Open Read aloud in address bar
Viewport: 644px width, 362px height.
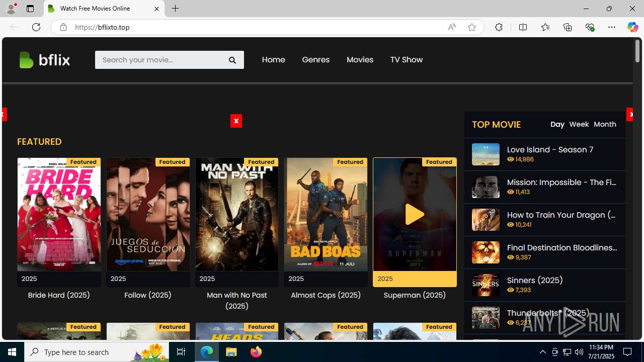(452, 27)
